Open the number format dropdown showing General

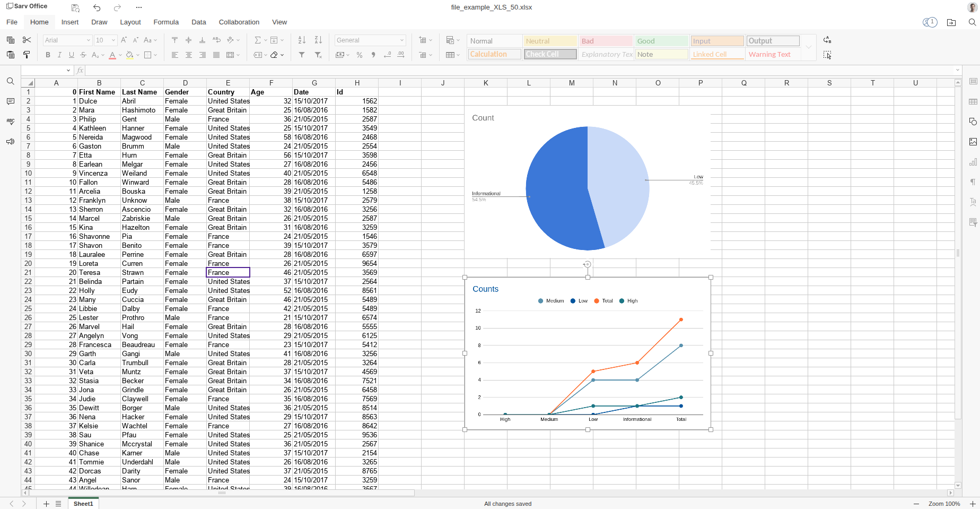click(370, 40)
